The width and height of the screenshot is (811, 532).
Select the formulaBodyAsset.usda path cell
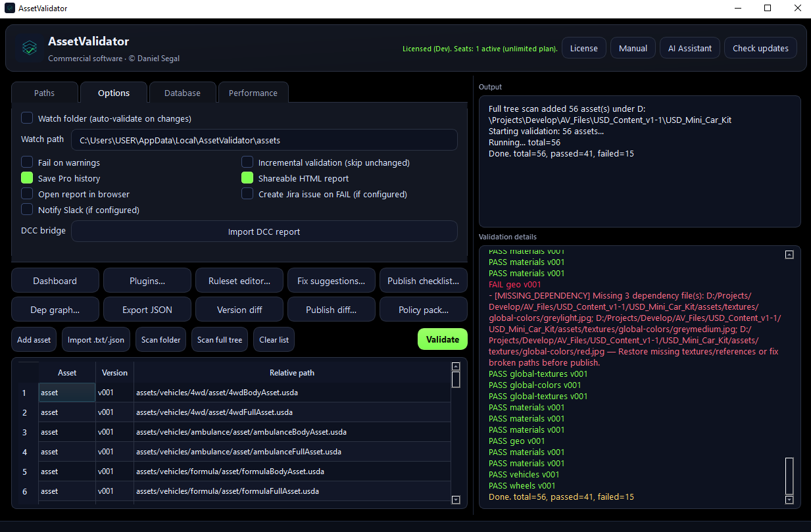292,472
